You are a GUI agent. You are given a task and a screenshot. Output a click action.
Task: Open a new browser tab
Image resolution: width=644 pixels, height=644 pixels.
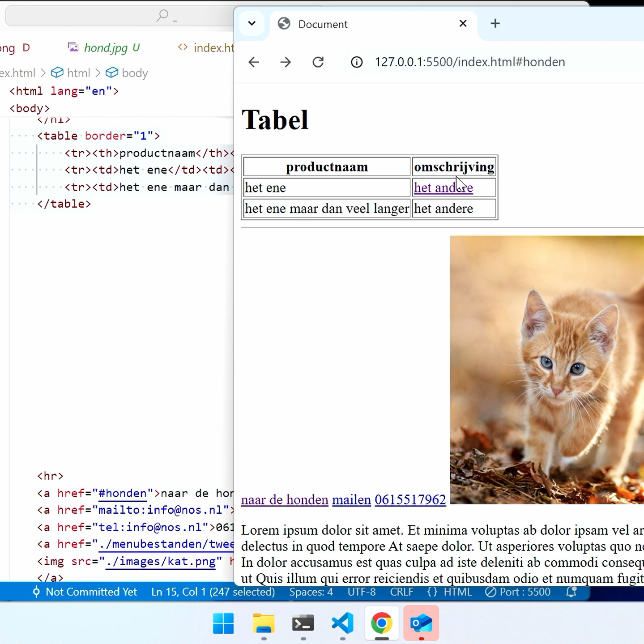[x=495, y=24]
